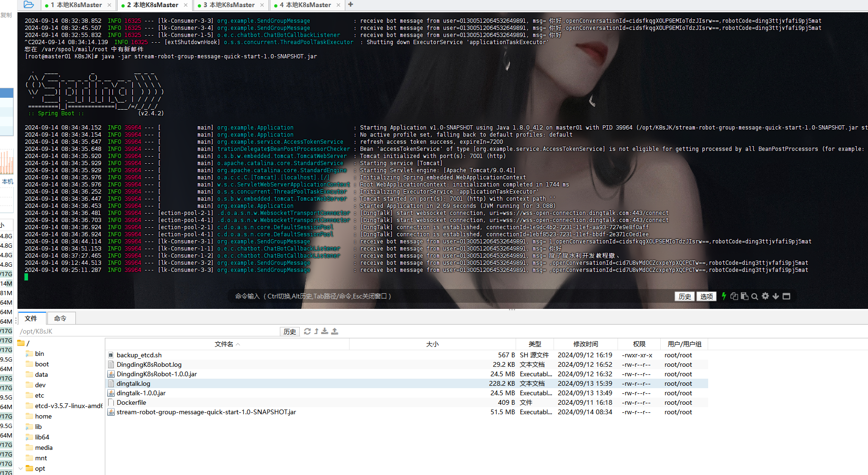Select the 命令 tab
868x475 pixels.
pos(60,318)
